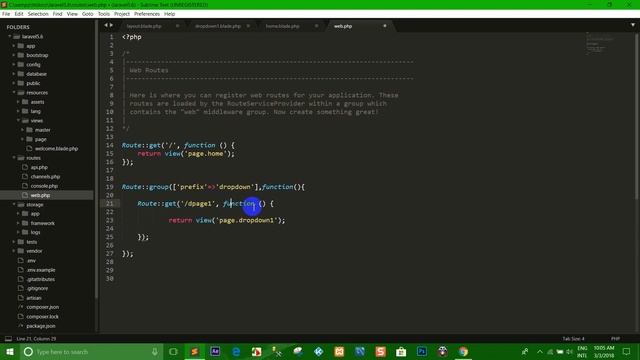Open the View menu
This screenshot has width=640, height=360.
click(72, 14)
